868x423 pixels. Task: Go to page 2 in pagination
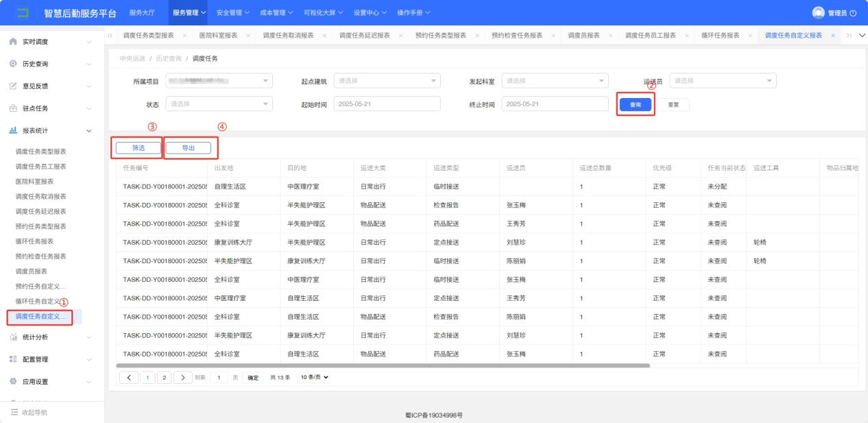click(166, 376)
